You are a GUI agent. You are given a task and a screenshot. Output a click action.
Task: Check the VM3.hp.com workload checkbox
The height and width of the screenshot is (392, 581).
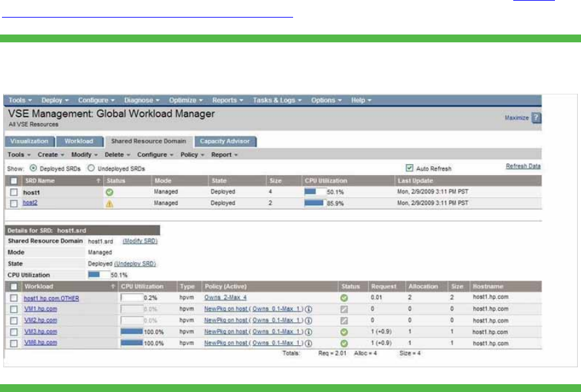click(x=14, y=332)
